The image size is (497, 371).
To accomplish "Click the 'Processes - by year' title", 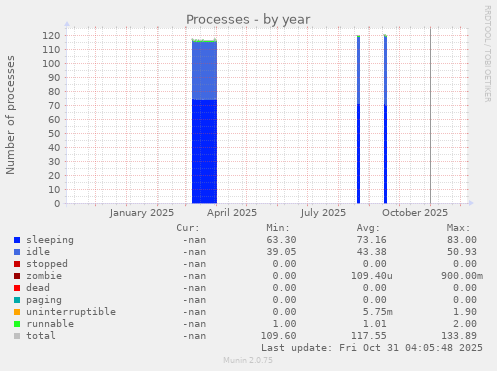I will tap(248, 20).
